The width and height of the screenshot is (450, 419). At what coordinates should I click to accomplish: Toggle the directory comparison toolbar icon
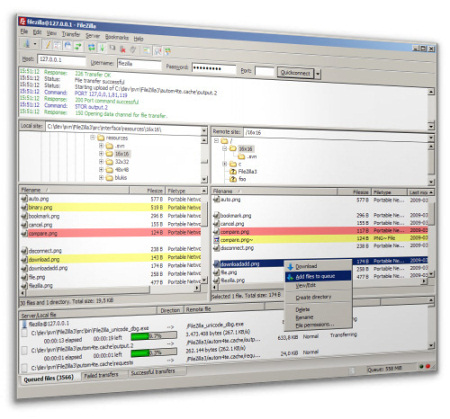pos(157,51)
